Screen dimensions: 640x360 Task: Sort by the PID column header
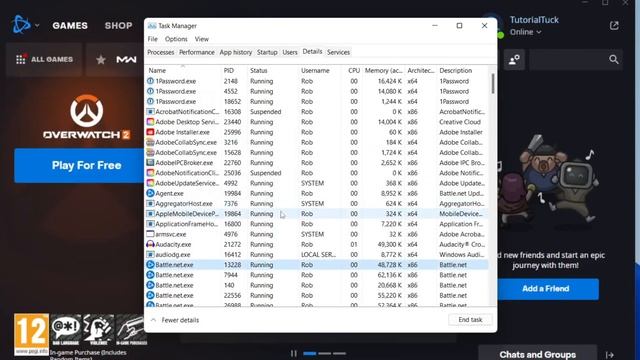(235, 71)
